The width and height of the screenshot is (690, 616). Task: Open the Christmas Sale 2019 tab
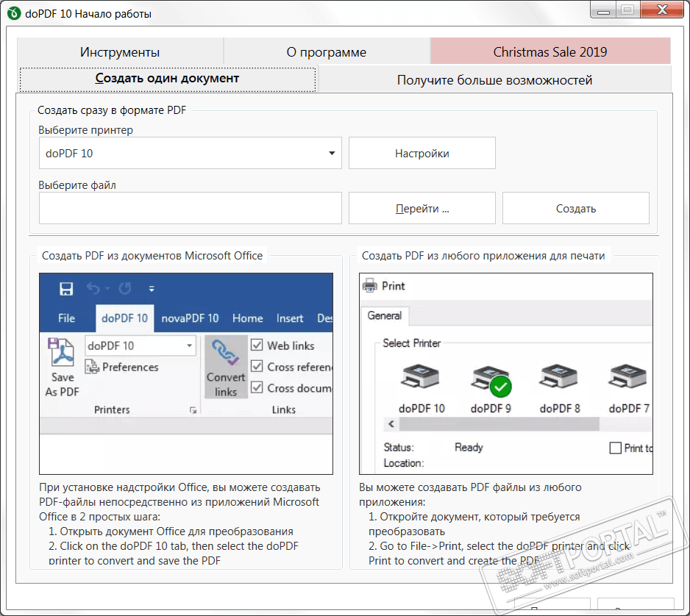550,52
